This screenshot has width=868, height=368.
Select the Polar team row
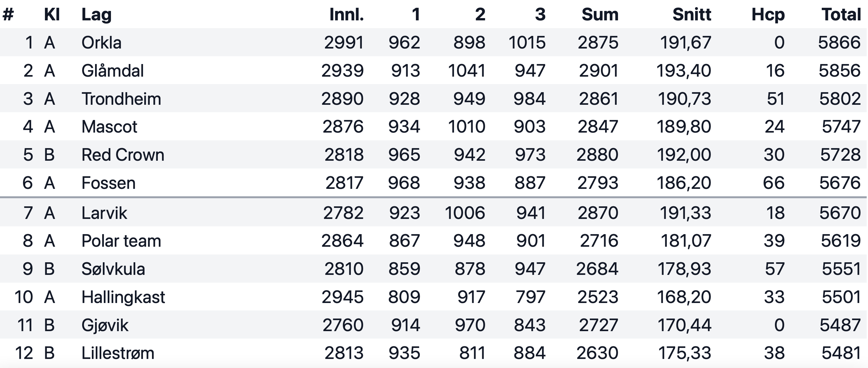coord(433,241)
